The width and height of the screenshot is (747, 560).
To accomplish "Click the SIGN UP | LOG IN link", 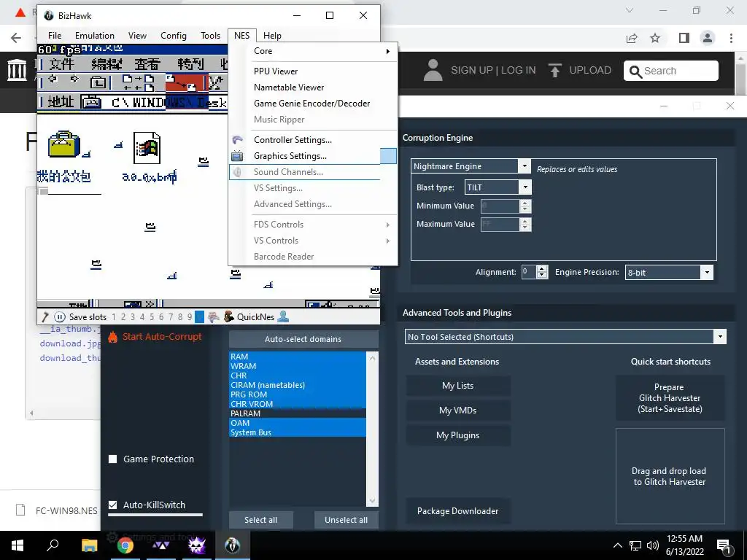I will [x=493, y=71].
